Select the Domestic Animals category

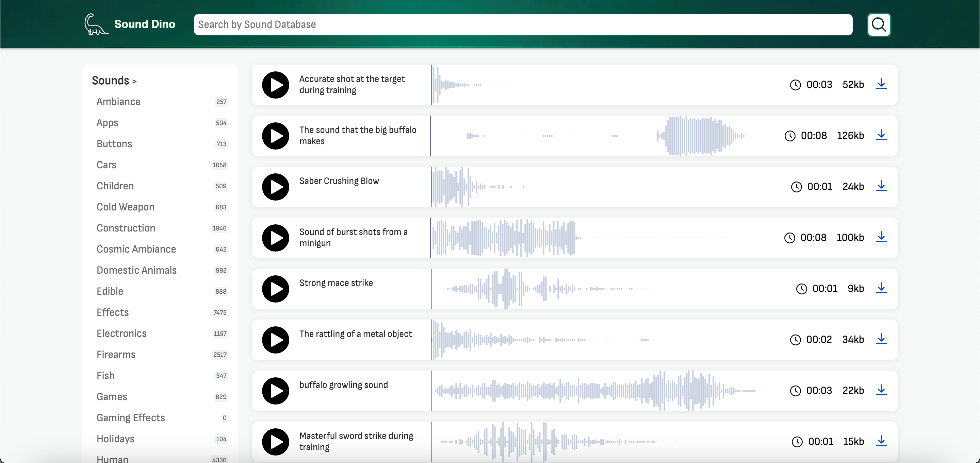tap(136, 270)
